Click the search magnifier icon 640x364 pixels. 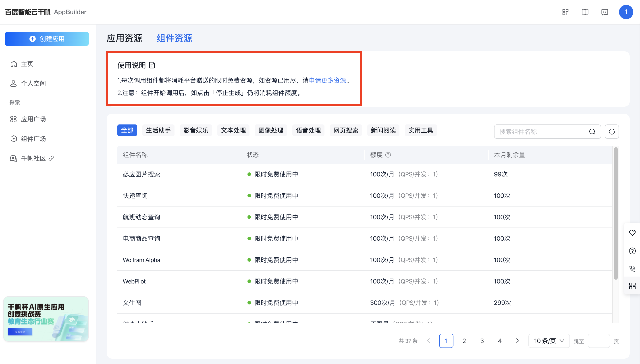592,132
